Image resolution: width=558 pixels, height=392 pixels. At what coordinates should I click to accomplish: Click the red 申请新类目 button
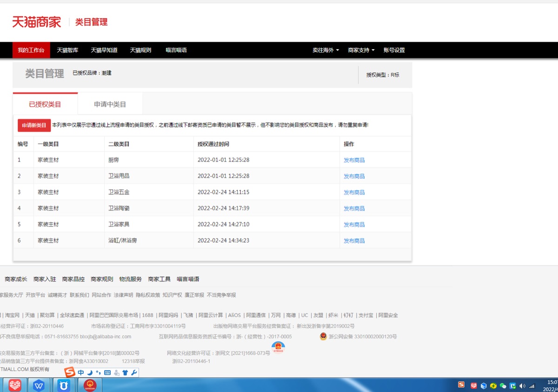coord(34,126)
